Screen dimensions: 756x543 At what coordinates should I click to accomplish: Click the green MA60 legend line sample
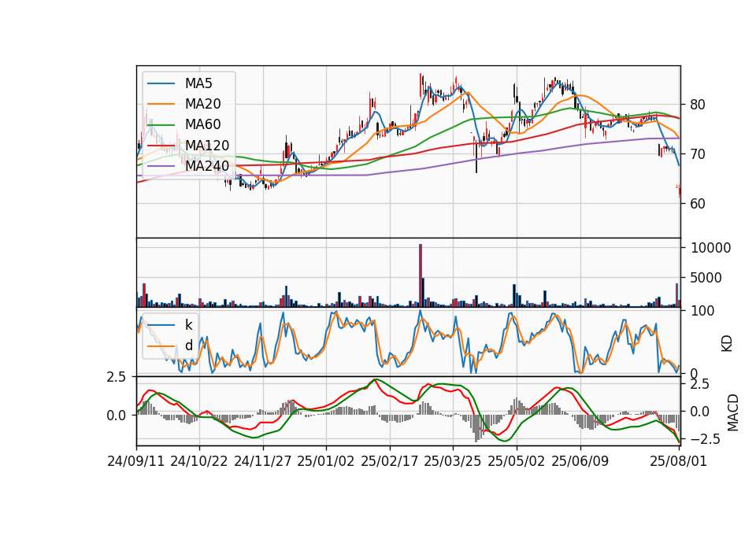[161, 124]
